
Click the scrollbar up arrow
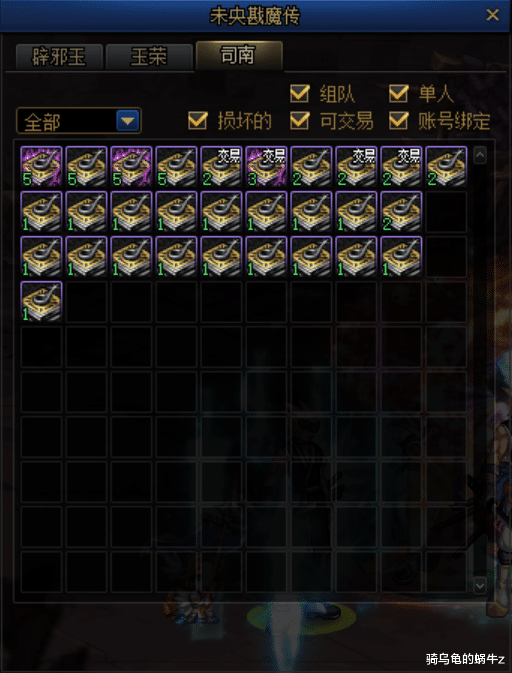pos(480,155)
